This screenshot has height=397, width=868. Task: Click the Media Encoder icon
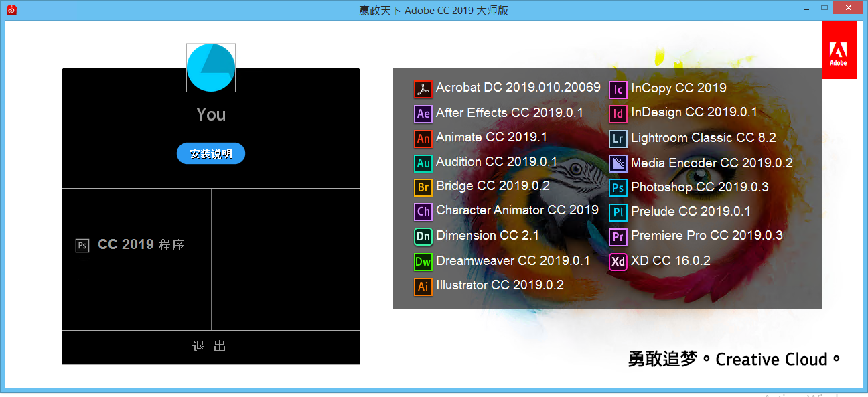point(618,163)
